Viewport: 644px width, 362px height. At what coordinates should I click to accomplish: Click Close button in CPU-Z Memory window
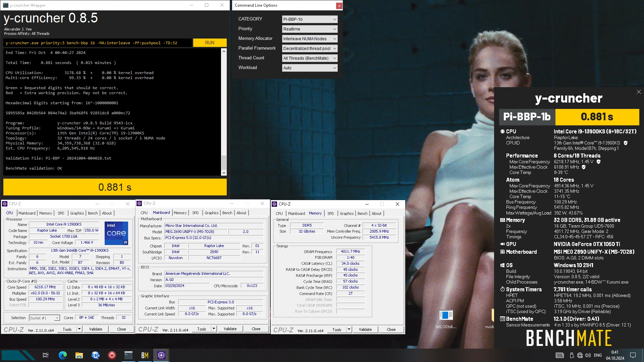coord(391,329)
